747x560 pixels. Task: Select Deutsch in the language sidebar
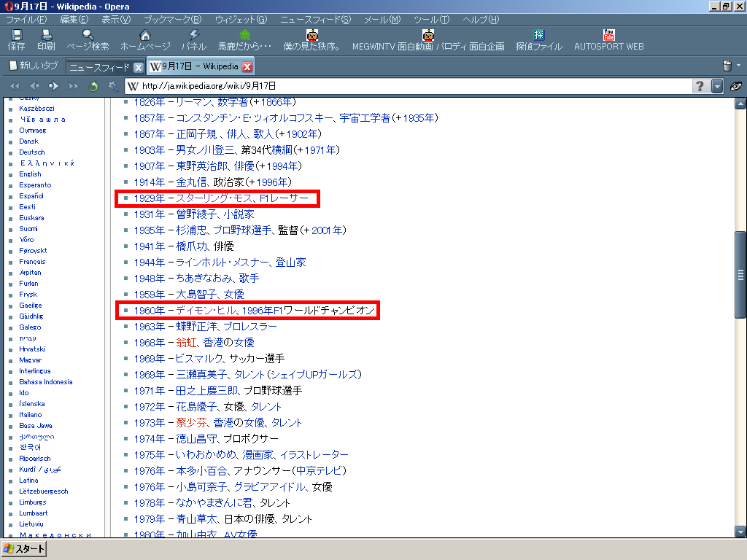32,152
